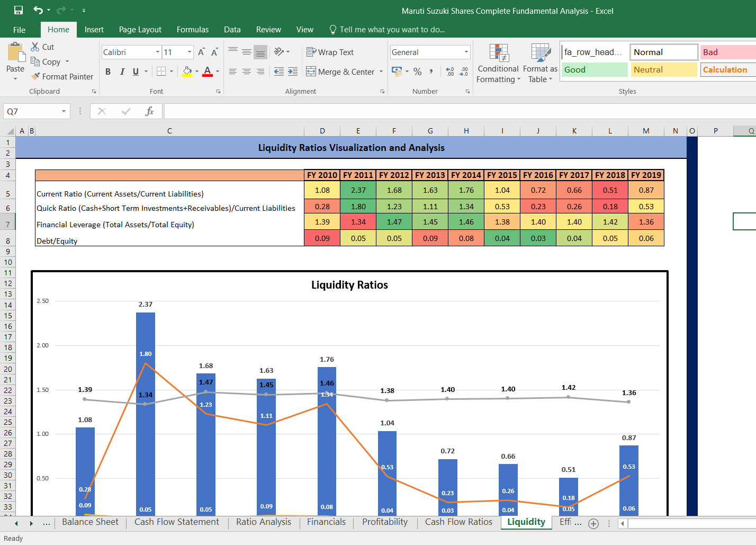The width and height of the screenshot is (756, 545).
Task: Open the File tab
Action: pos(19,30)
